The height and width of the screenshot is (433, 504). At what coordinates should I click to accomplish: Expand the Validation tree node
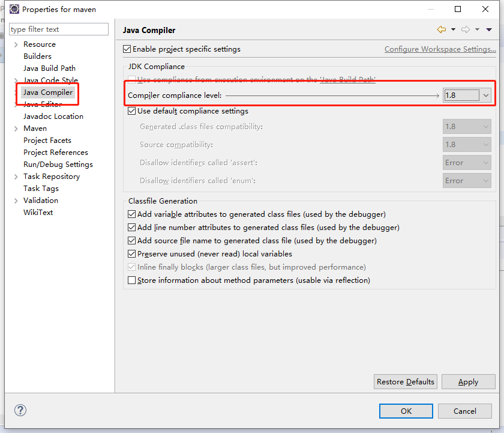16,201
